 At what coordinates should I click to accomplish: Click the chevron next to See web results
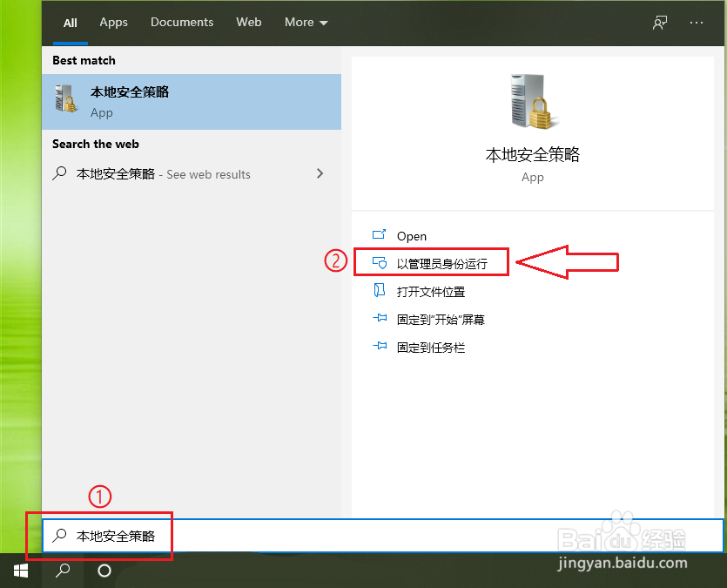point(320,173)
